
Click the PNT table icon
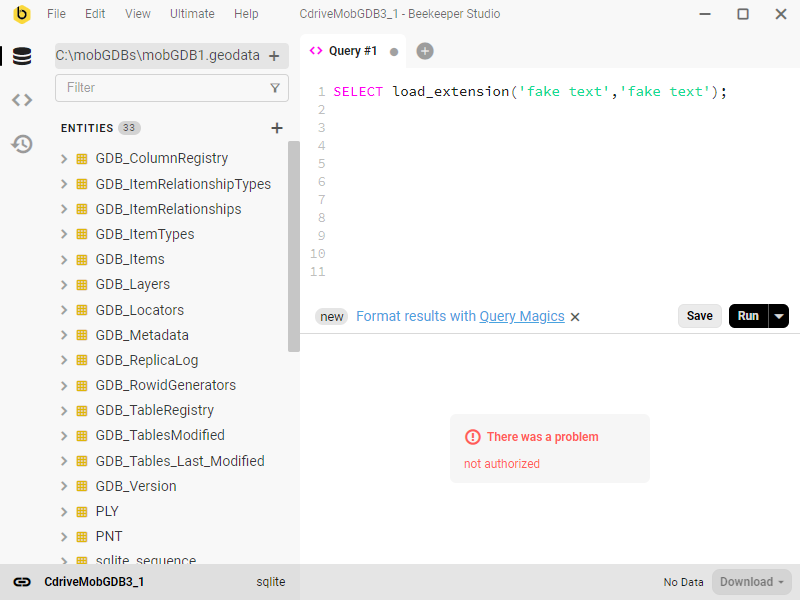pos(82,536)
